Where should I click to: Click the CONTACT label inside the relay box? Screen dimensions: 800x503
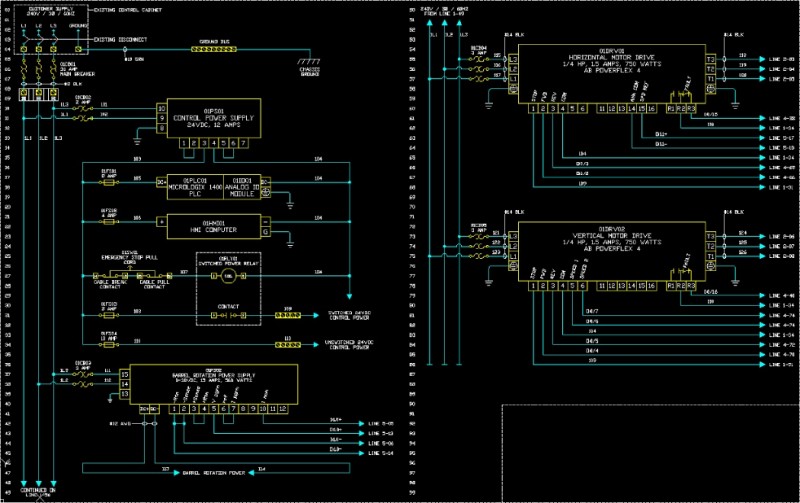(228, 307)
